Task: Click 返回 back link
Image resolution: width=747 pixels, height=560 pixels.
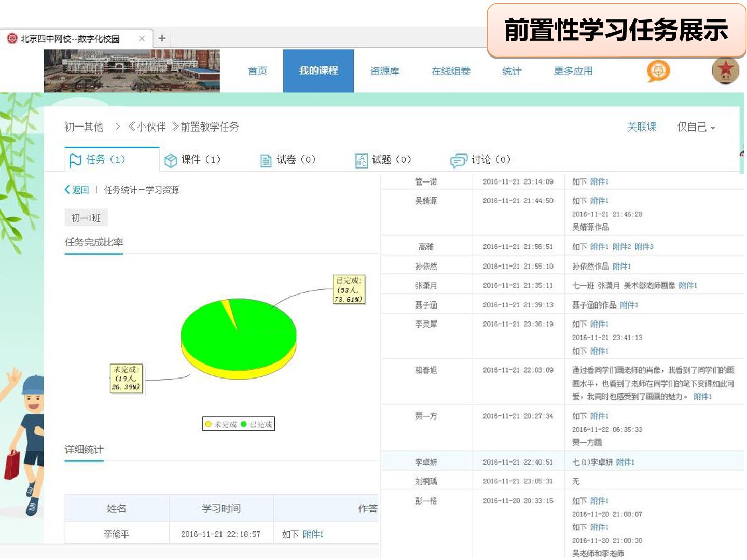Action: tap(77, 190)
